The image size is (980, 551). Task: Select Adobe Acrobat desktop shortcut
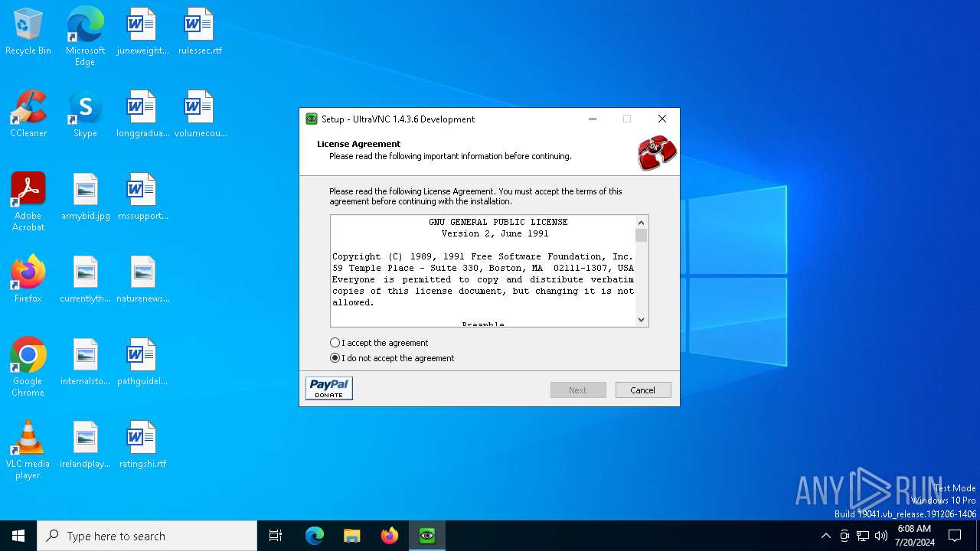pos(28,202)
